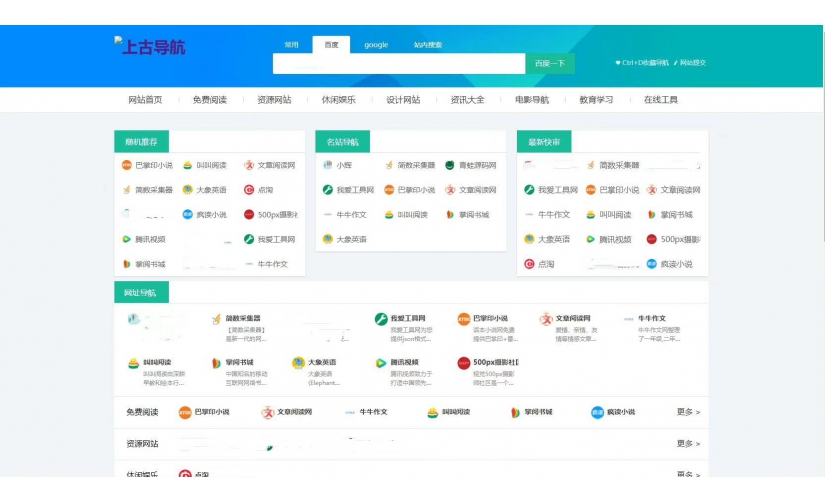Screen dimensions: 825x504
Task: Click the 巴掌印小说 icon in 网址导航 section
Action: [x=464, y=319]
